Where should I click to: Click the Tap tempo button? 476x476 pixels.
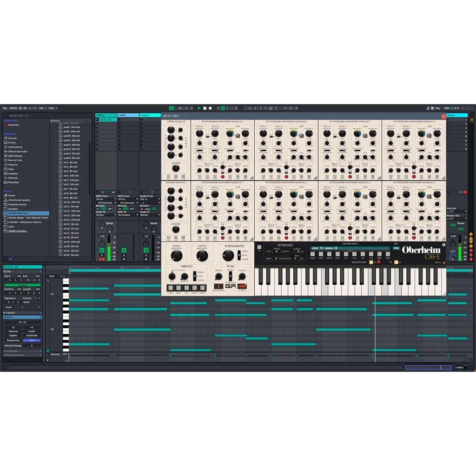click(x=5, y=108)
